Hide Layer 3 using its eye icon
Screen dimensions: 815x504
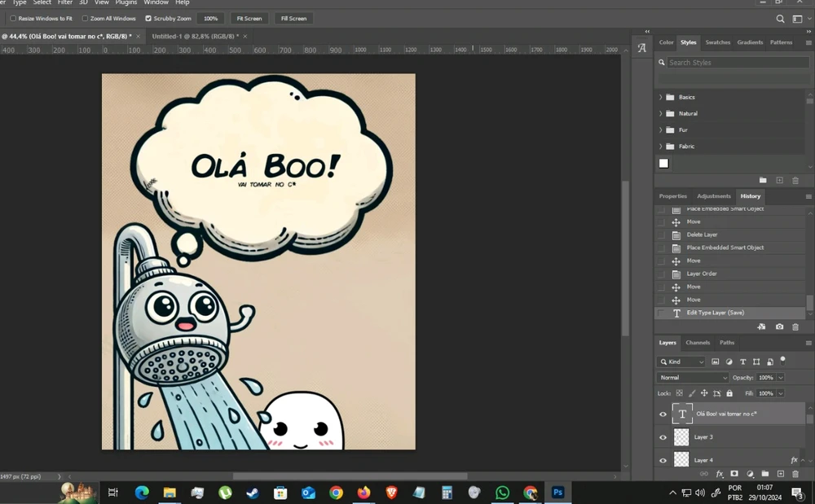[663, 437]
